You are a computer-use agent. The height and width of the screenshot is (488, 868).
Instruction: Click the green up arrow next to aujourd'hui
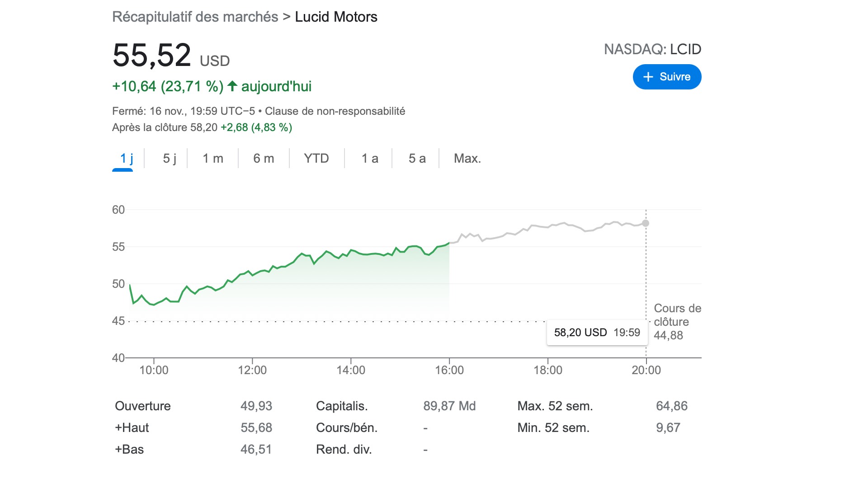click(x=232, y=86)
